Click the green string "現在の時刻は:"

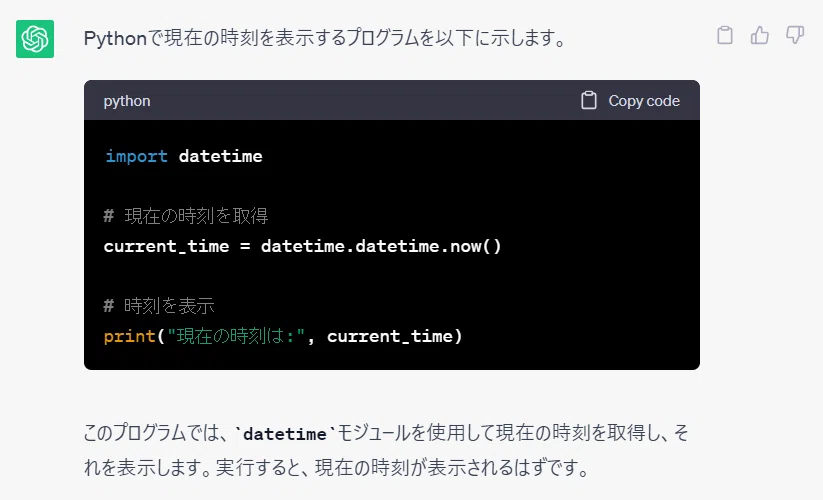(236, 336)
